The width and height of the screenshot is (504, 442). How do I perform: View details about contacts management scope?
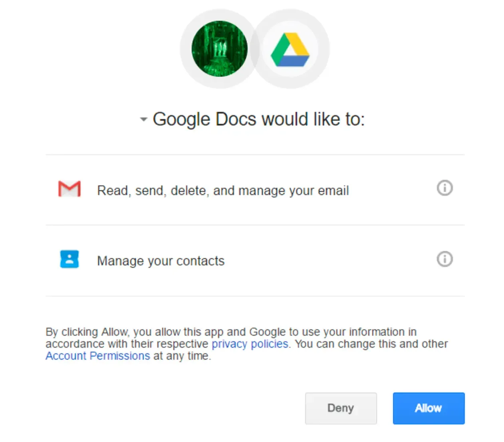pos(444,259)
